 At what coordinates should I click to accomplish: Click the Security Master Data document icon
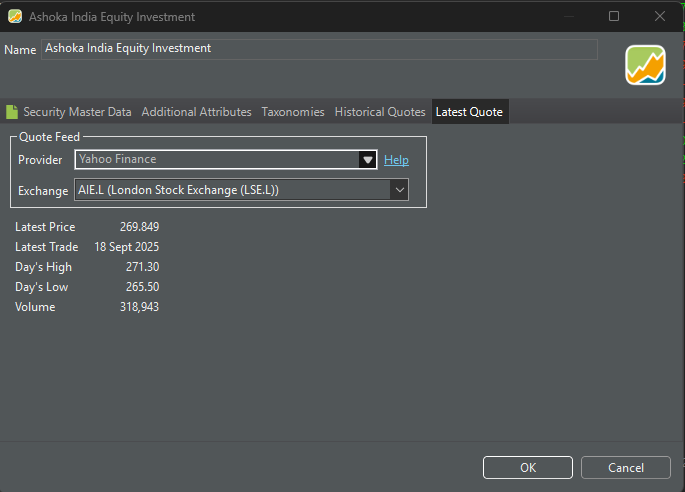click(x=12, y=112)
